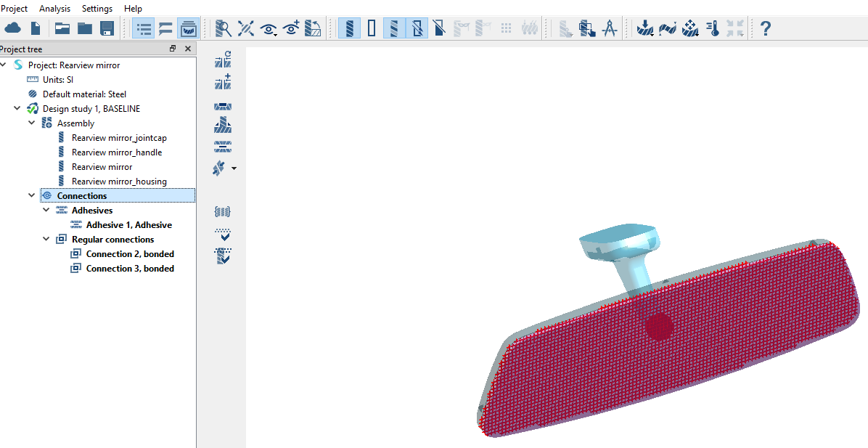Click the thermometer temperature icon
The height and width of the screenshot is (448, 868).
coord(713,29)
